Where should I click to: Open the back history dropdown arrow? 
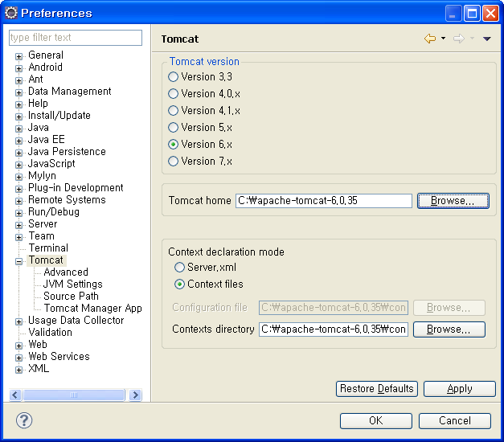[443, 39]
